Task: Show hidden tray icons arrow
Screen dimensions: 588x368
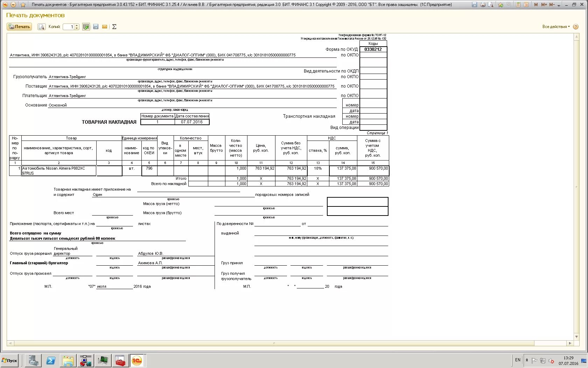Action: click(x=527, y=360)
